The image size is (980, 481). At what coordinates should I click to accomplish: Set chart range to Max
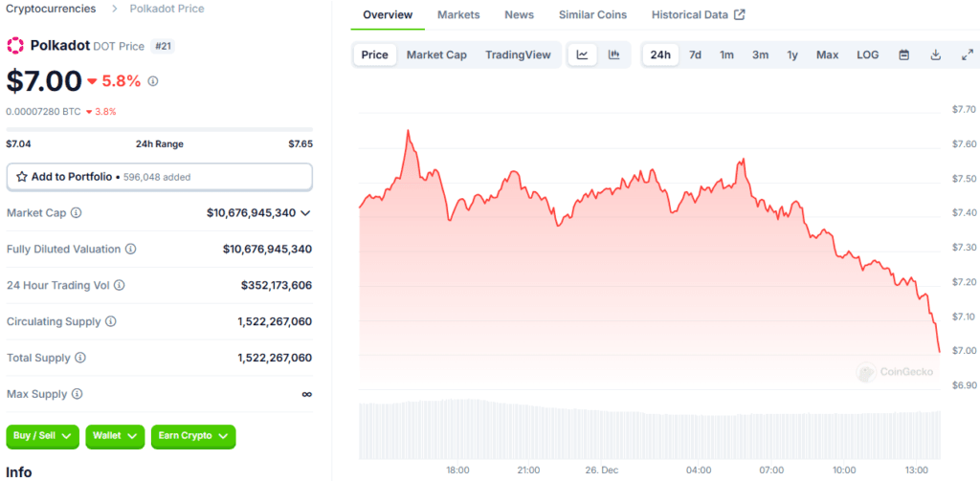(x=828, y=55)
